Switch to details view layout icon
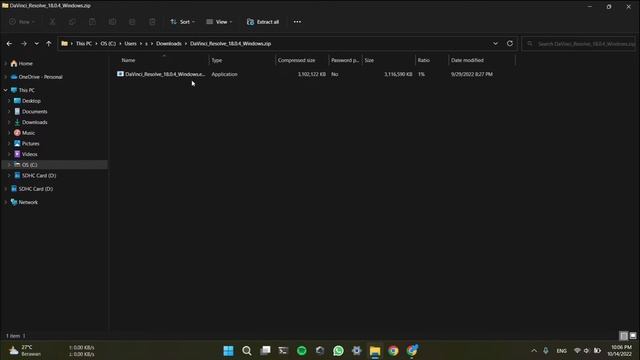 pyautogui.click(x=623, y=336)
